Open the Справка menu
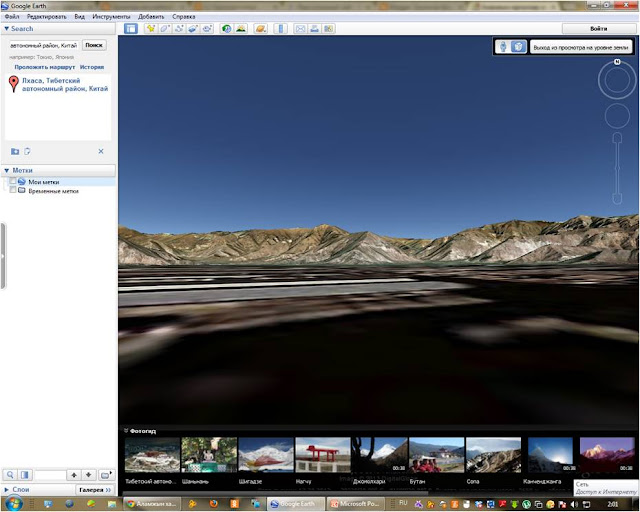Image resolution: width=640 pixels, height=512 pixels. tap(183, 17)
